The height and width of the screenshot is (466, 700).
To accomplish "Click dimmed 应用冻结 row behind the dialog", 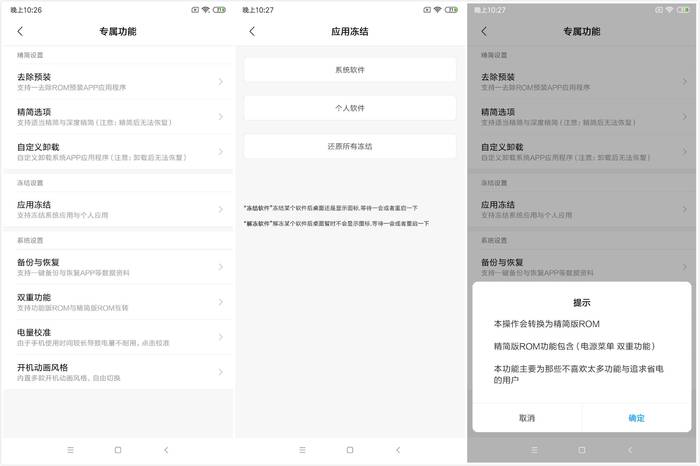I will coord(582,209).
